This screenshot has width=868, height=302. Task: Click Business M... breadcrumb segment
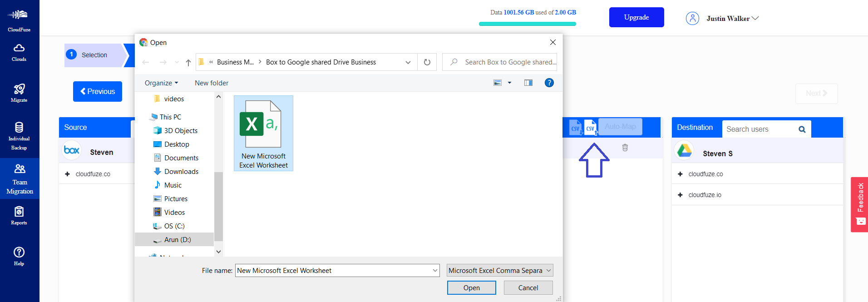point(235,62)
